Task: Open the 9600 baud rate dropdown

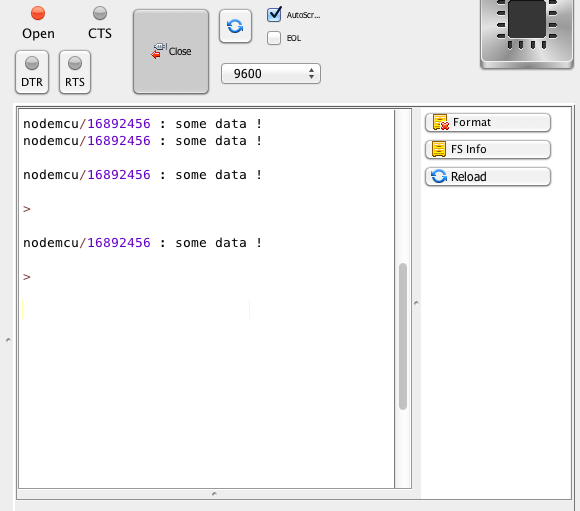Action: (271, 74)
